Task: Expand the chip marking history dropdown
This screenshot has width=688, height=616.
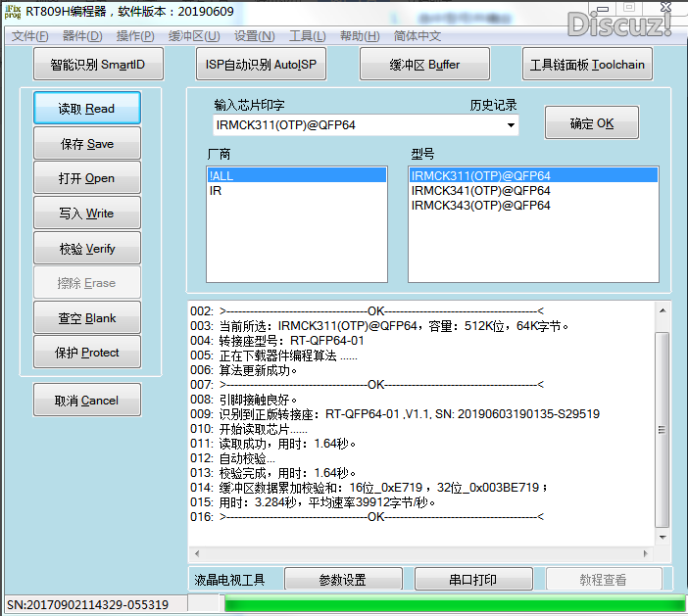Action: 511,125
